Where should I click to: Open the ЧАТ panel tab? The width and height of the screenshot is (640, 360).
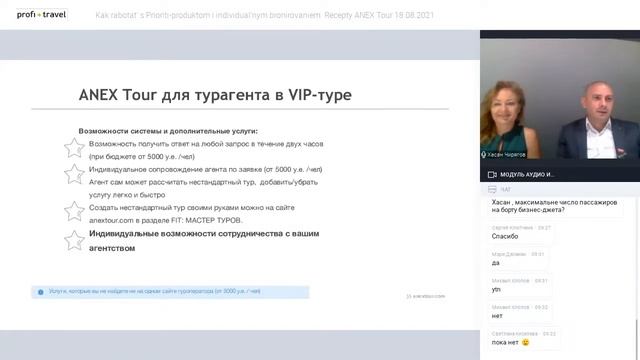[x=560, y=189]
